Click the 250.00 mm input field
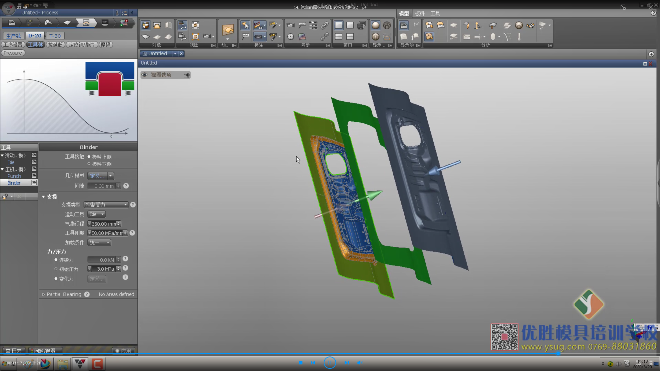660x371 pixels. click(x=104, y=224)
